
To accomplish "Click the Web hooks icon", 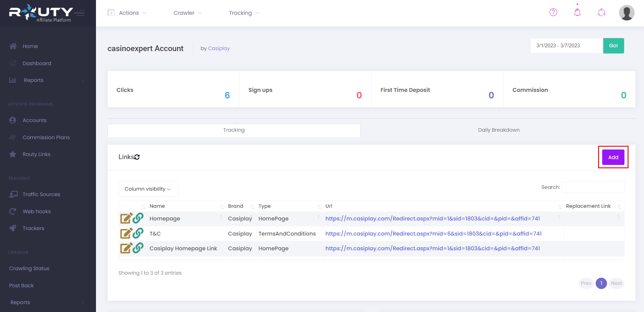I will pyautogui.click(x=13, y=211).
